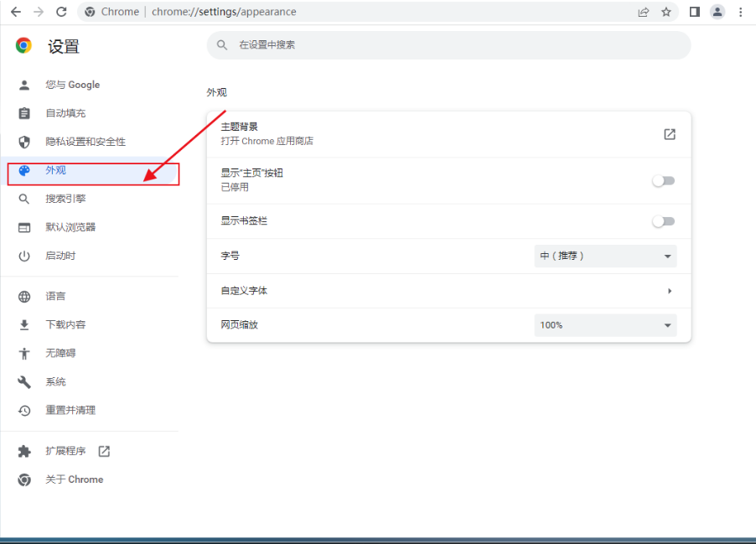Click the download icon for 下载内容

click(x=24, y=325)
